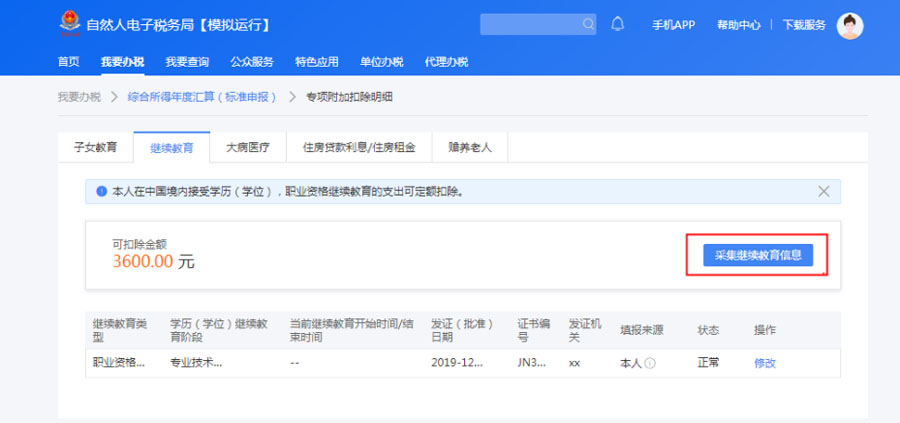Viewport: 900px width, 423px height.
Task: Open notifications bell icon
Action: click(617, 24)
